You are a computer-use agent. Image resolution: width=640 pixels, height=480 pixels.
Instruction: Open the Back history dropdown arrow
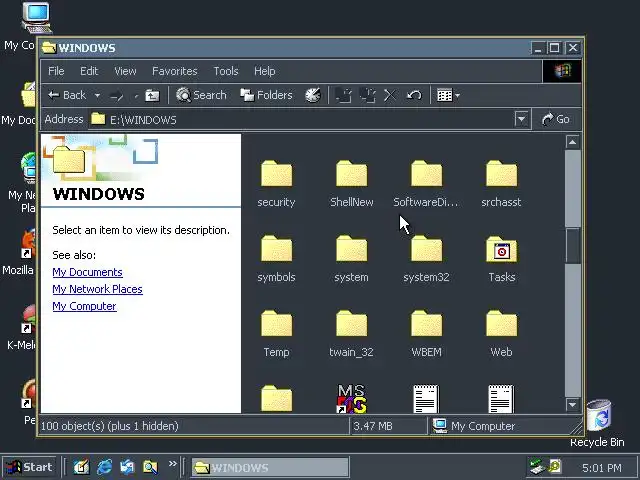pos(98,96)
